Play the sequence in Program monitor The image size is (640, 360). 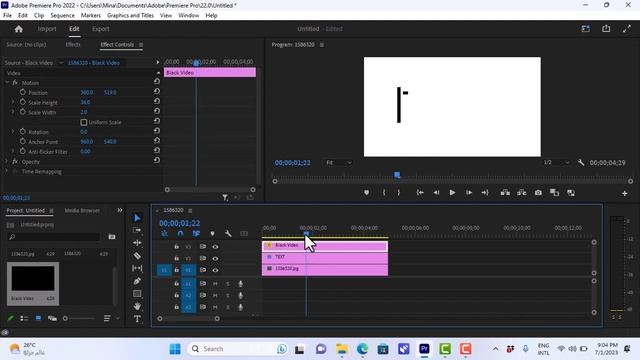(452, 193)
